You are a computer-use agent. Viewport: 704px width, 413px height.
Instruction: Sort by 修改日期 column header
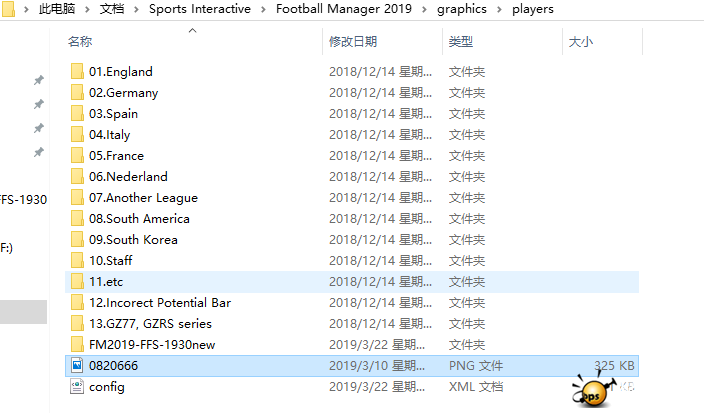(353, 42)
